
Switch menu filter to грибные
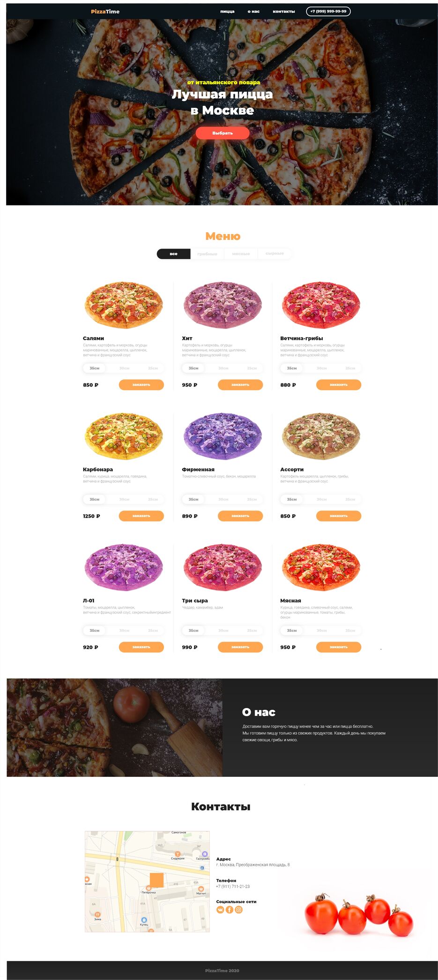pos(207,254)
